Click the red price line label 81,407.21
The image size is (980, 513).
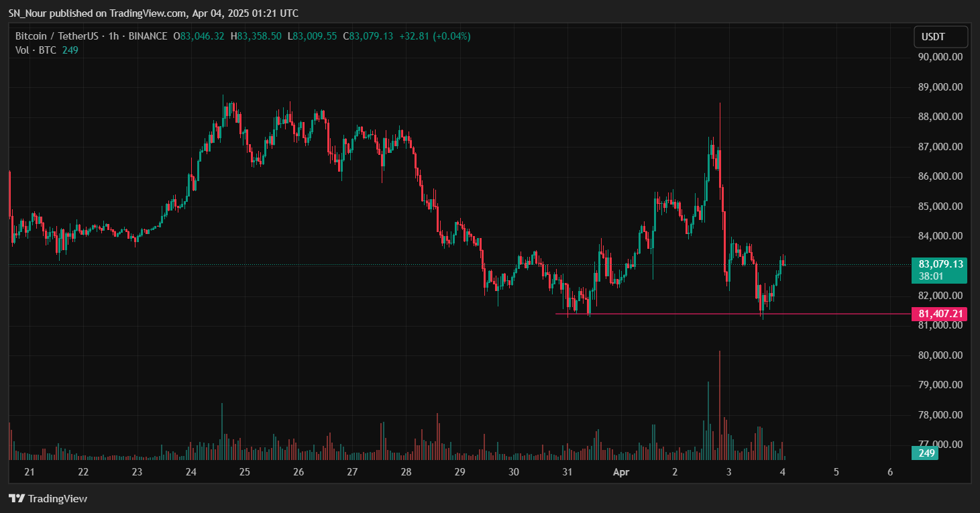coord(940,314)
